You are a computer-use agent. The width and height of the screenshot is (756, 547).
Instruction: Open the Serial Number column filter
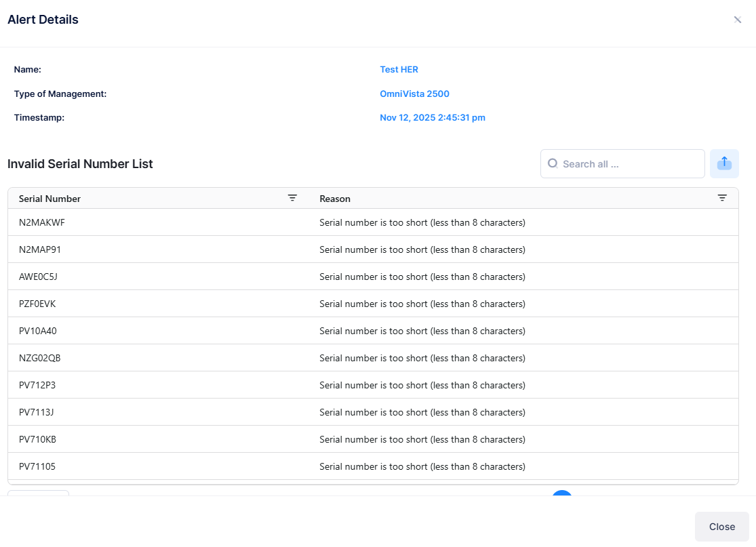click(x=292, y=198)
